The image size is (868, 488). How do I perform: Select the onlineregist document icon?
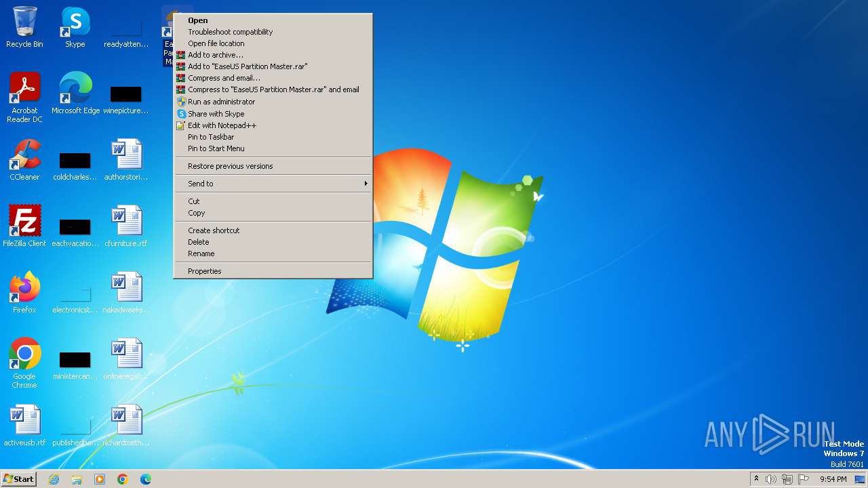[x=126, y=359]
